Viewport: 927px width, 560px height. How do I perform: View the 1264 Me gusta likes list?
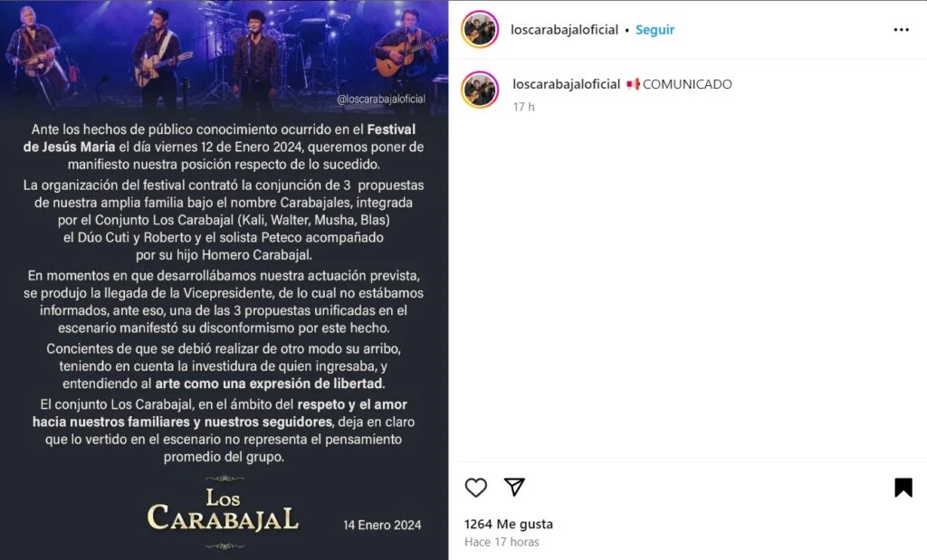[x=509, y=524]
